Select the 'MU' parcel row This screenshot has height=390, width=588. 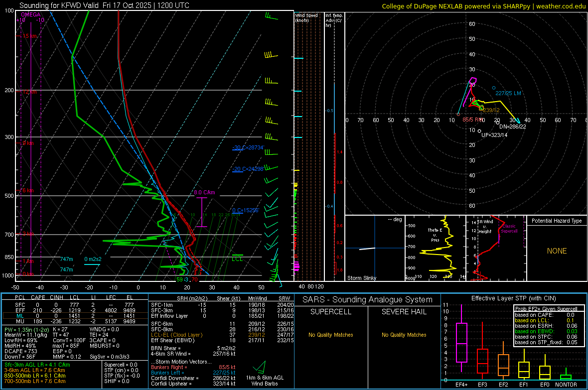point(75,321)
